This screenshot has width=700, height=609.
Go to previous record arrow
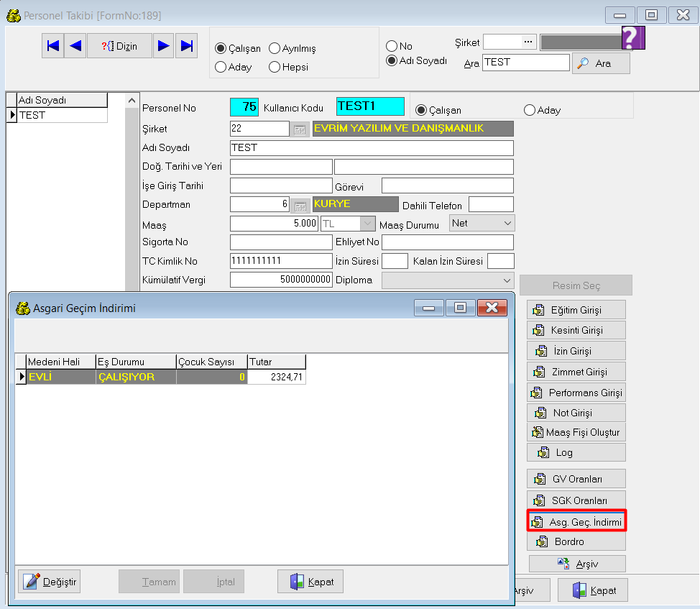click(75, 45)
